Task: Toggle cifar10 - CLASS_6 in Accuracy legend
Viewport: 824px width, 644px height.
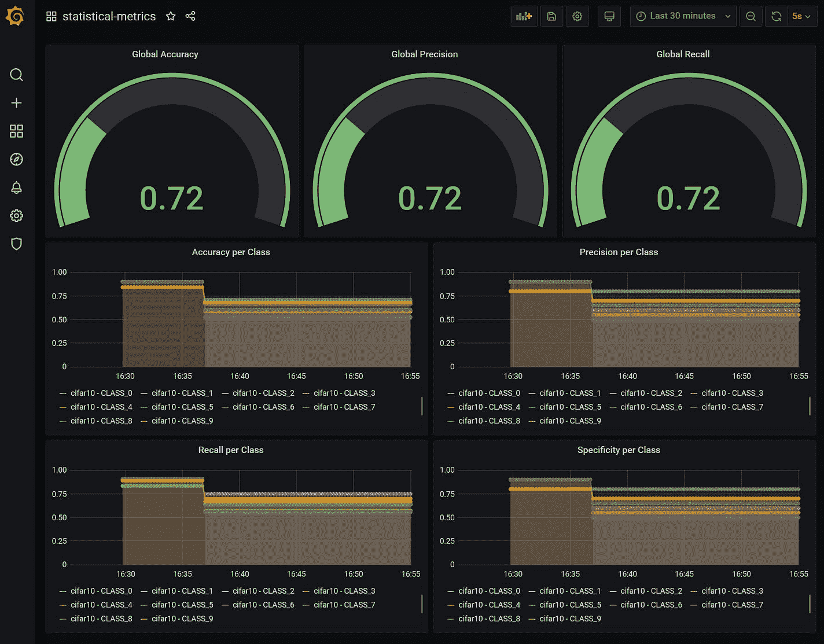Action: tap(263, 407)
